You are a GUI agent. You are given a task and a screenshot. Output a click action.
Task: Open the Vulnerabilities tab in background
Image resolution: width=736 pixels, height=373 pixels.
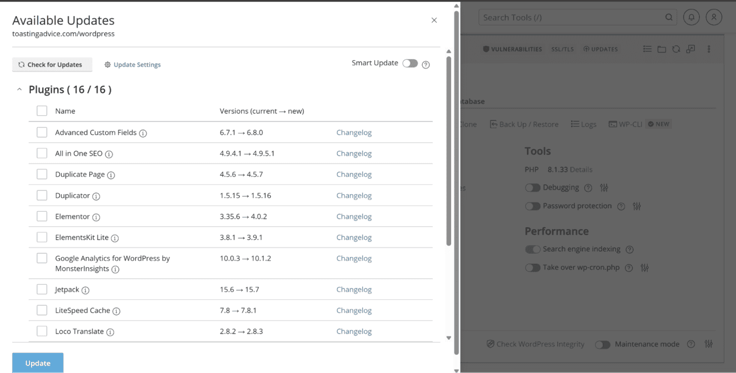point(512,49)
